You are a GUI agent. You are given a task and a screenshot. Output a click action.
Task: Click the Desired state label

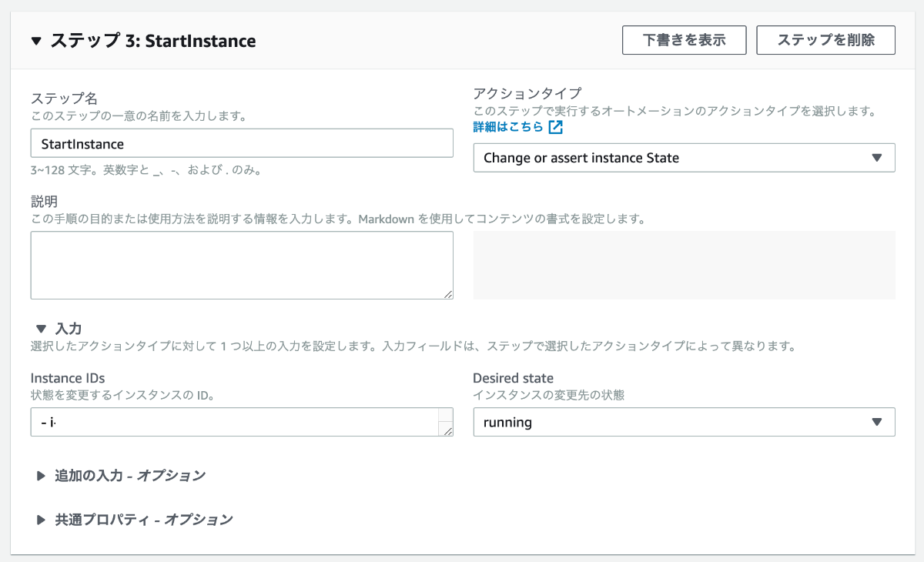(513, 378)
